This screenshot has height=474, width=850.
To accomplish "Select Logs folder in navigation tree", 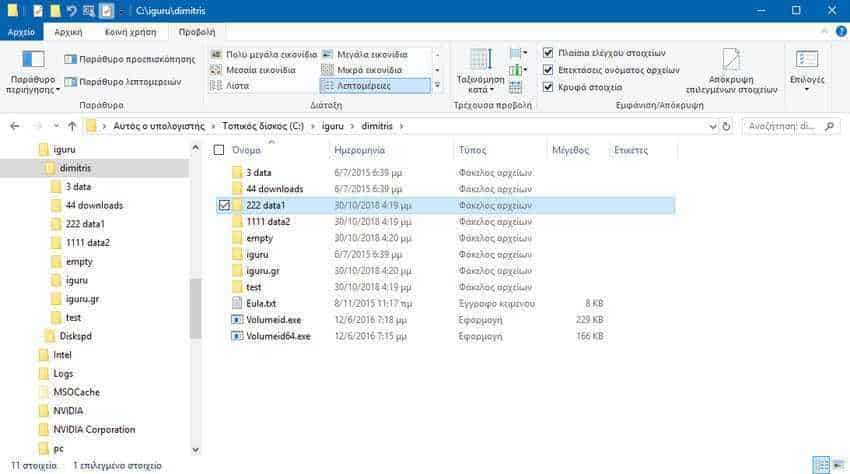I will pos(63,374).
